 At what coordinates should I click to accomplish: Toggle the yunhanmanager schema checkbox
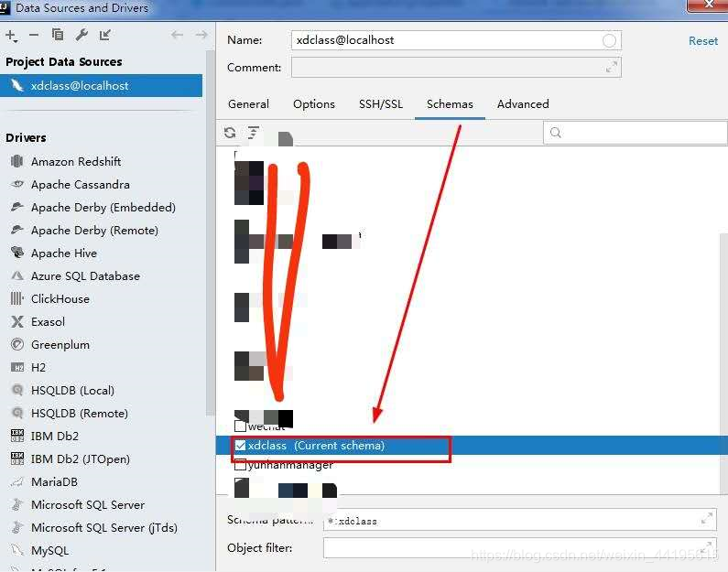click(240, 464)
